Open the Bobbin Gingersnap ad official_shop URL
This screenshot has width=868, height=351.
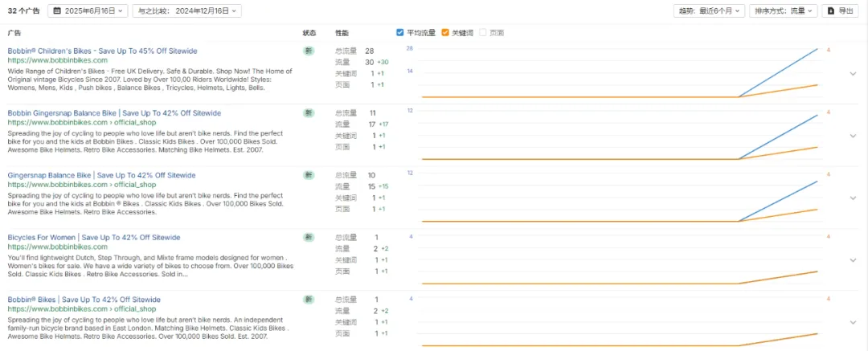point(82,122)
